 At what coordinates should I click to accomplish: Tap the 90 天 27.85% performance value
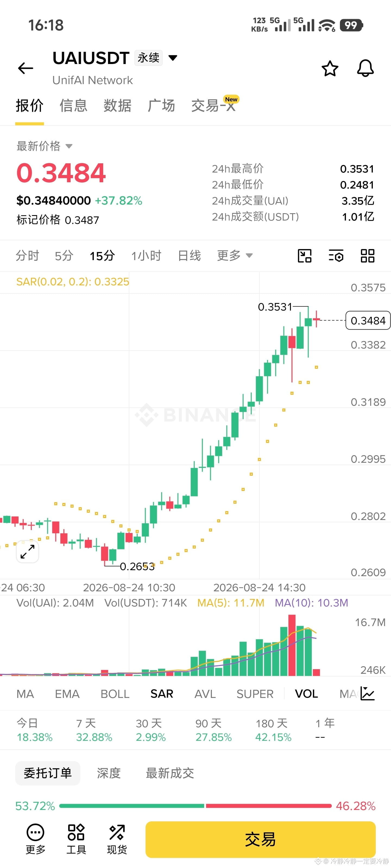(213, 737)
